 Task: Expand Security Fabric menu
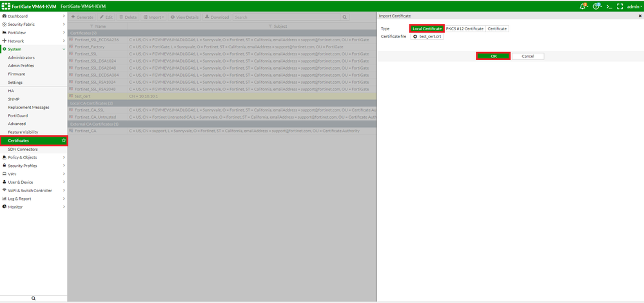click(x=34, y=24)
